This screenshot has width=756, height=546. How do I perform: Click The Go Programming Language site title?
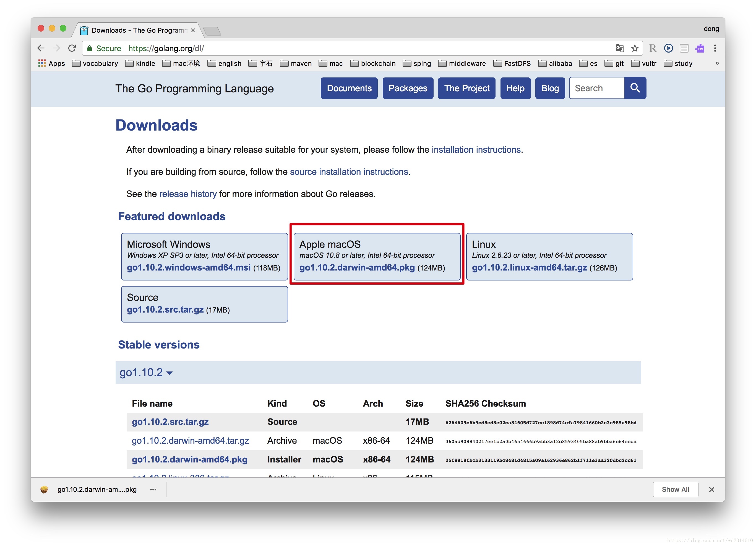click(194, 88)
